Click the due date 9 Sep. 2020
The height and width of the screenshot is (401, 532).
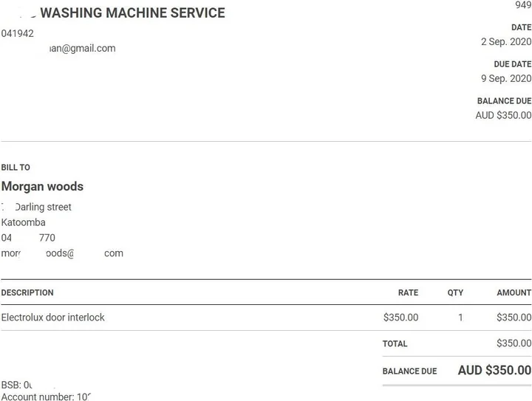click(505, 78)
